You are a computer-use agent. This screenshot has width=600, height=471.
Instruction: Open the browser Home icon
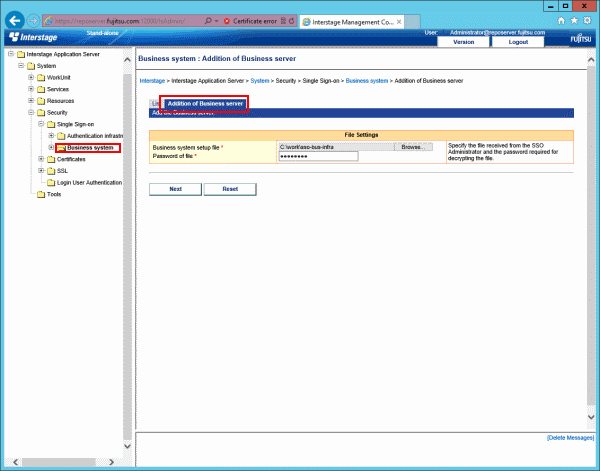point(561,21)
